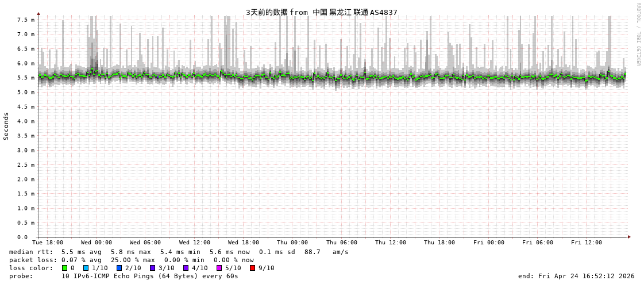
Task: Click the green 0 loss color swatch
Action: (x=65, y=268)
